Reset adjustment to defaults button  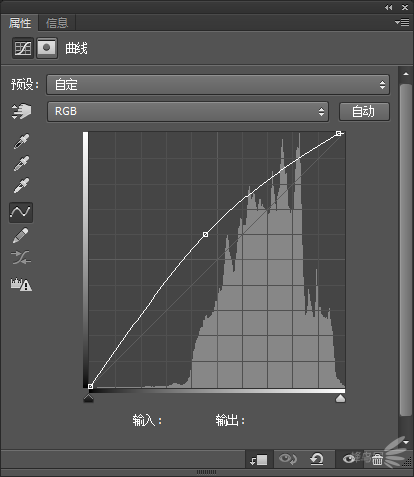317,459
